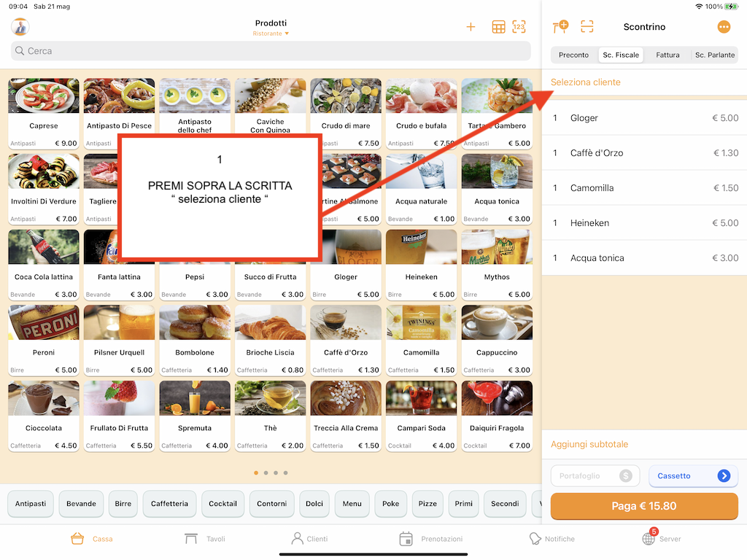Filter by the Primi category
Image resolution: width=747 pixels, height=560 pixels.
[x=463, y=503]
